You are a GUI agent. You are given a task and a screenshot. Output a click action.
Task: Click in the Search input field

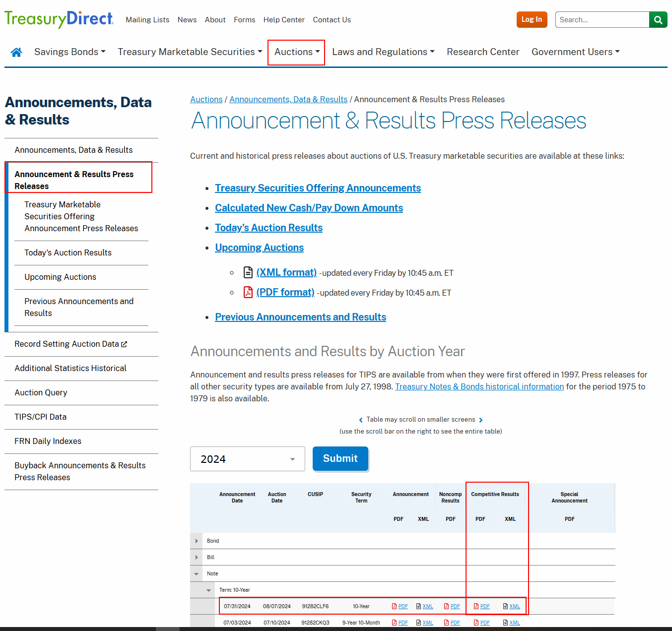coord(602,20)
